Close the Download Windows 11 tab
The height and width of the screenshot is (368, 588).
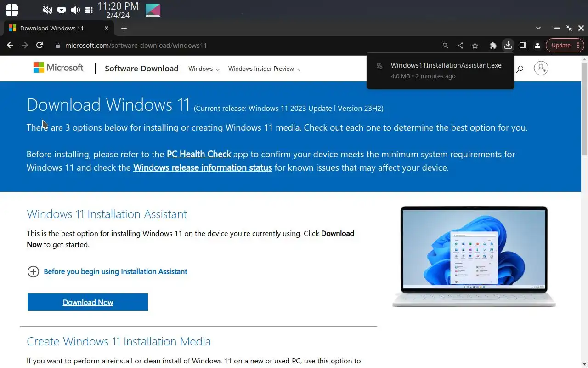(107, 28)
